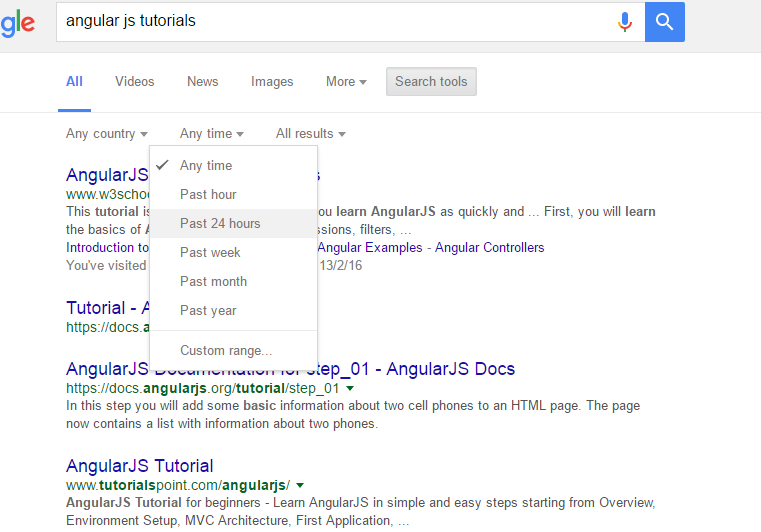
Task: Open the AngularJS Tutorial tutorialspoint link
Action: [x=140, y=466]
